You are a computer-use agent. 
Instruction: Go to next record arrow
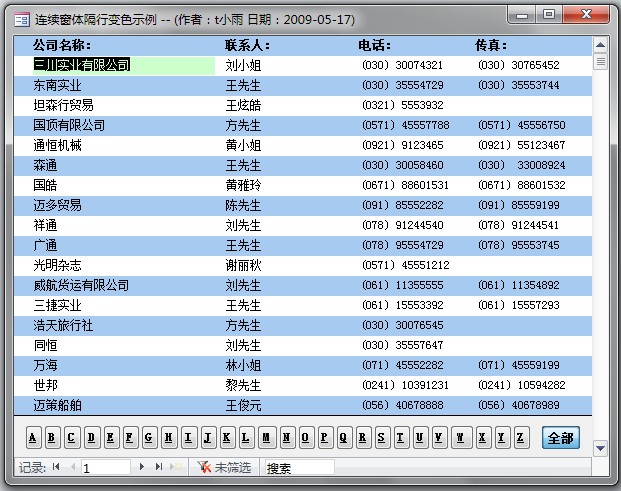(x=141, y=467)
